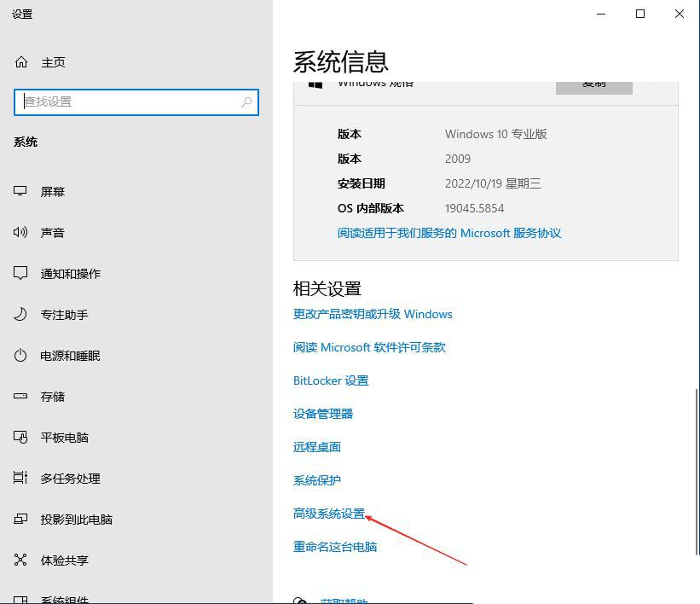The width and height of the screenshot is (700, 604).
Task: Open the Microsoft 服务协议 link
Action: [448, 233]
